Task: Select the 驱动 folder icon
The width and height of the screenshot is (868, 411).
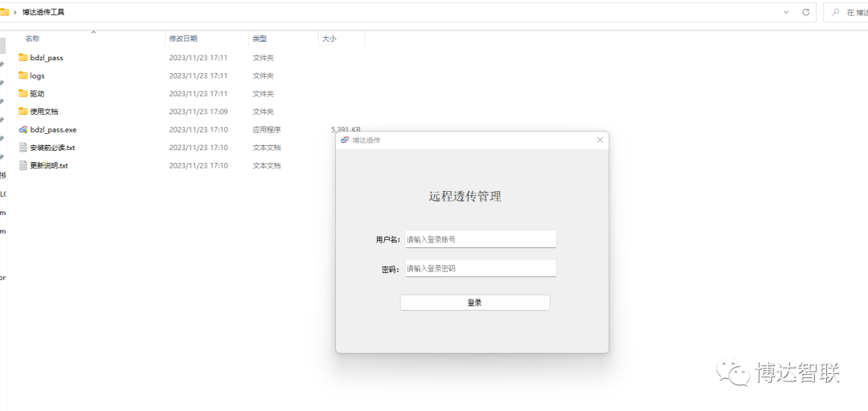Action: tap(23, 93)
